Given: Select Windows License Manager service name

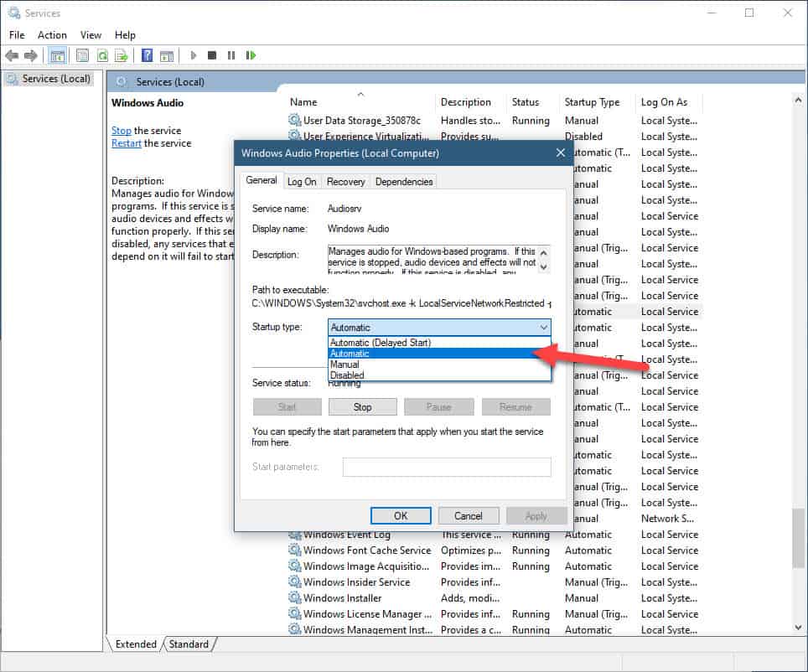Looking at the screenshot, I should [x=367, y=614].
